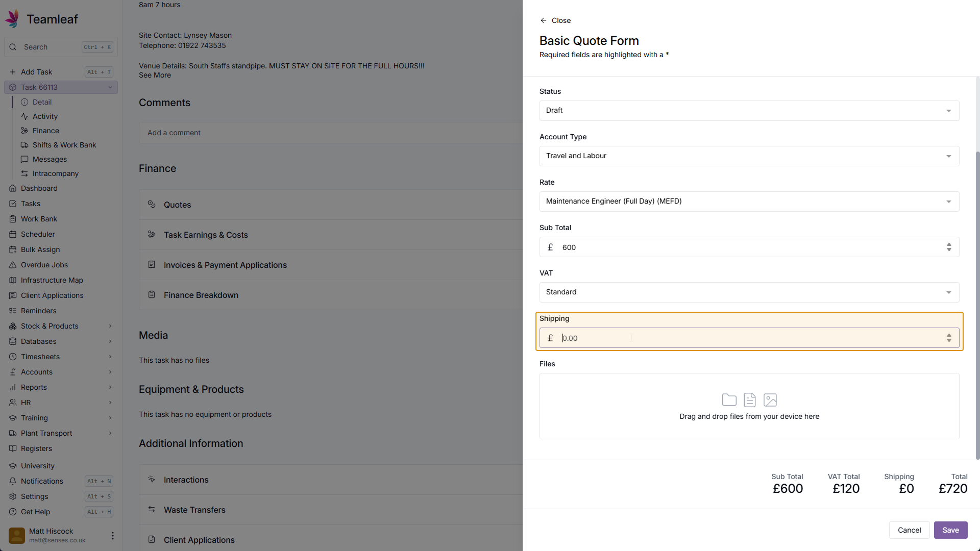Open the Account Type dropdown
The image size is (980, 551).
pos(749,156)
